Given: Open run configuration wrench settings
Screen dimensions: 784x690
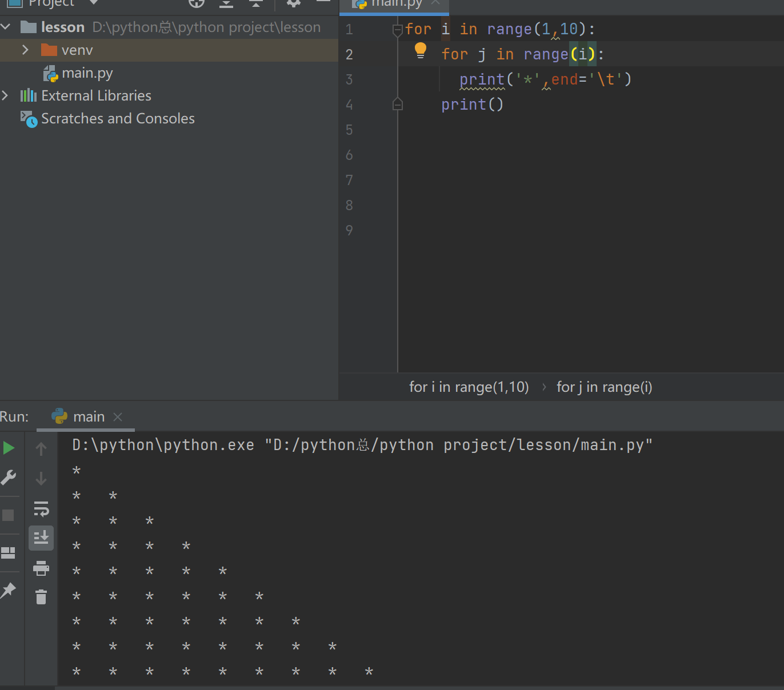Looking at the screenshot, I should (x=9, y=478).
